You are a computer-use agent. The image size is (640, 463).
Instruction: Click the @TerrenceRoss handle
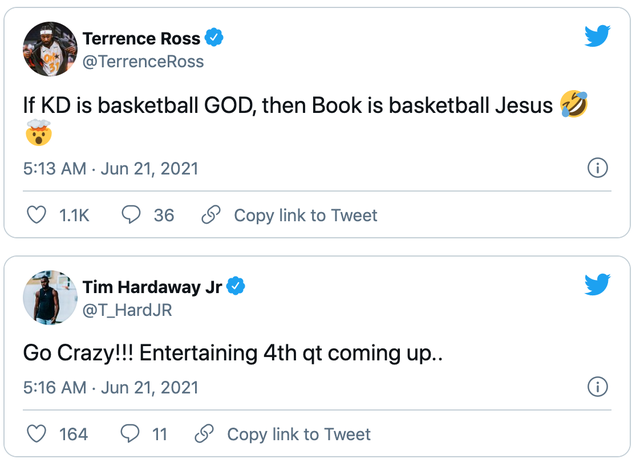click(143, 62)
